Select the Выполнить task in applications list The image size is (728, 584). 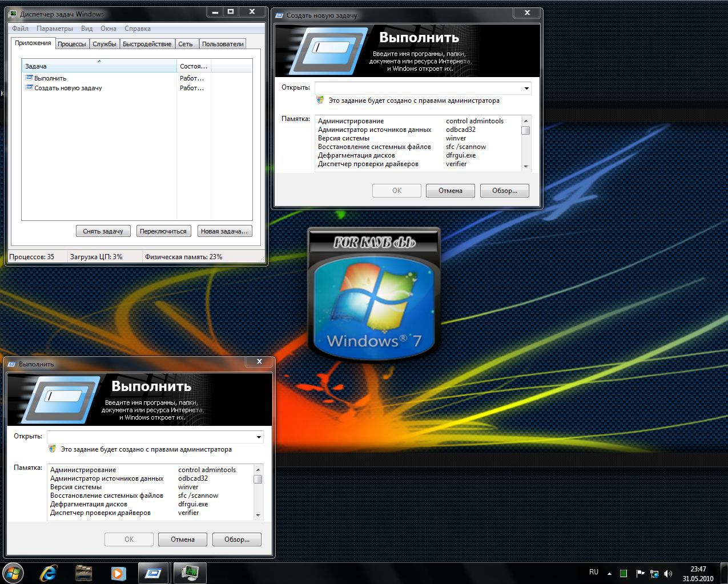[50, 78]
